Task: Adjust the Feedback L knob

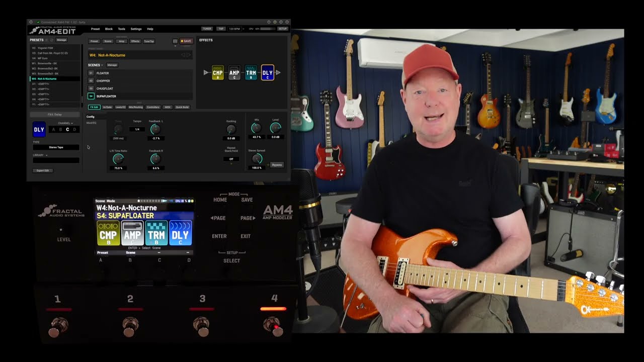Action: pos(155,129)
